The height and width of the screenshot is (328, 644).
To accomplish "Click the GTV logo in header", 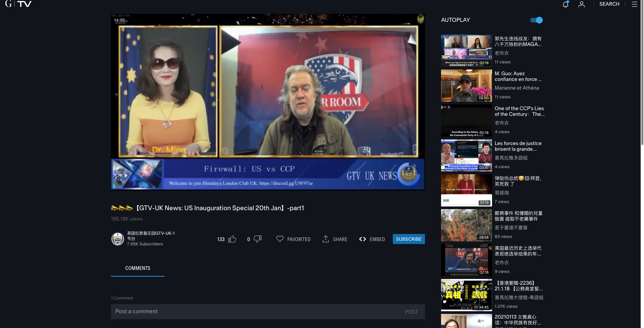I will click(18, 4).
